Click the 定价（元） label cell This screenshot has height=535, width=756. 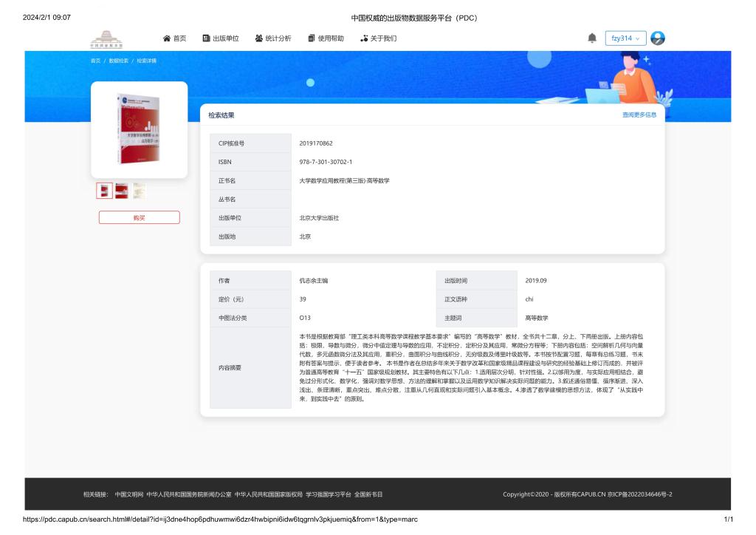coord(251,299)
